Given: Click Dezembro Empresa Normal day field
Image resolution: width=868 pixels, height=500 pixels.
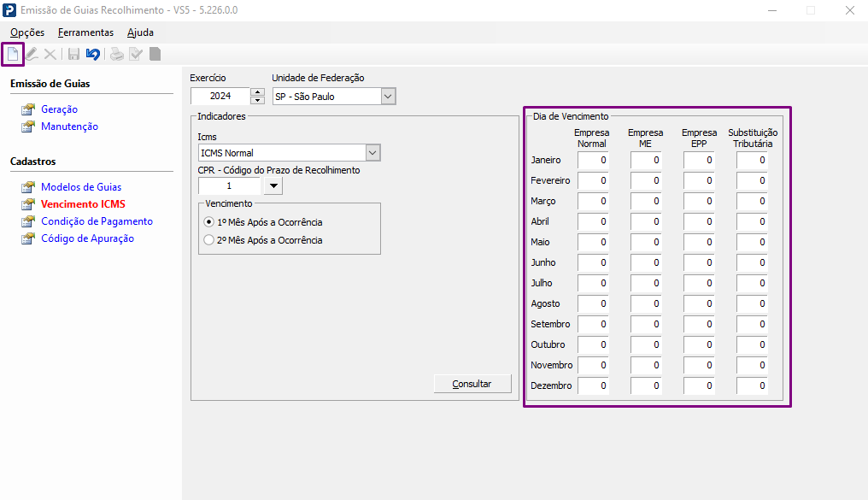Looking at the screenshot, I should [x=594, y=385].
